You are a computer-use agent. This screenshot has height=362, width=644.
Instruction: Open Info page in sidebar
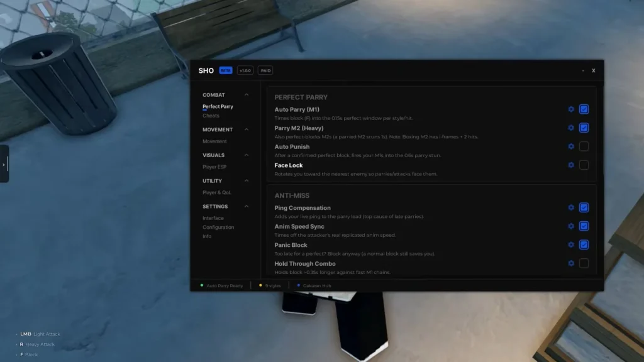pyautogui.click(x=206, y=236)
